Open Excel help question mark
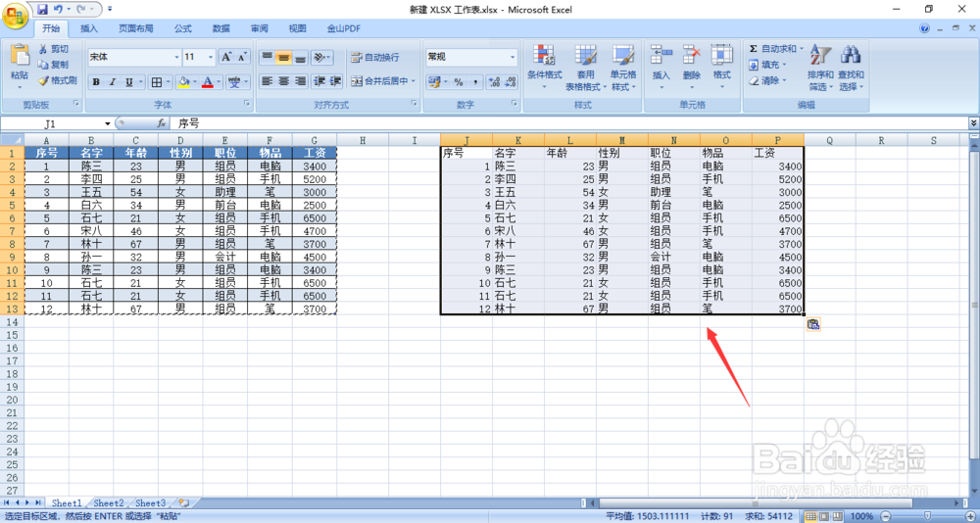This screenshot has width=980, height=523. click(x=925, y=28)
